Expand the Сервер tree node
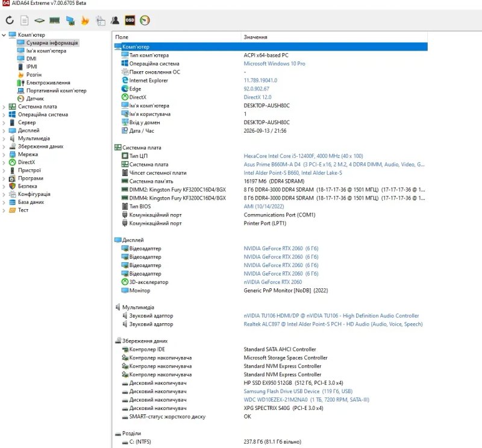The width and height of the screenshot is (482, 448). coord(4,123)
